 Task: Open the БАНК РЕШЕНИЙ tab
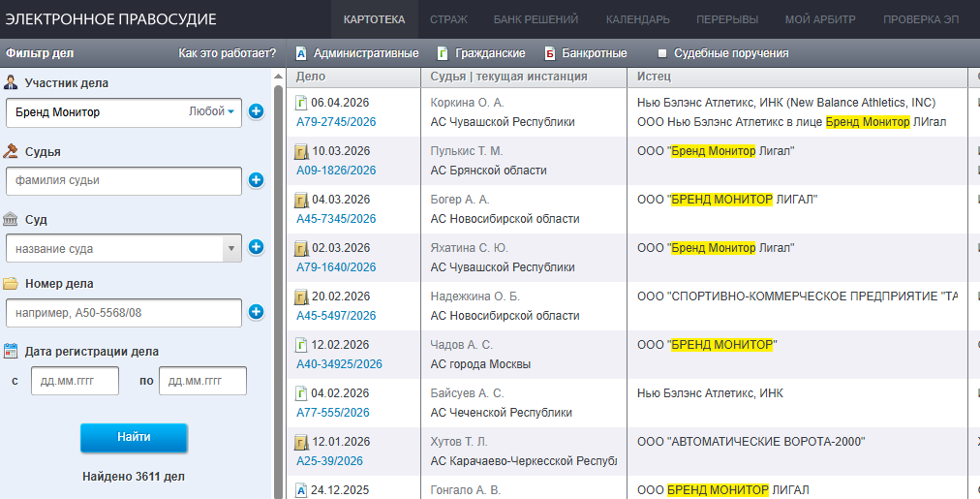point(536,19)
